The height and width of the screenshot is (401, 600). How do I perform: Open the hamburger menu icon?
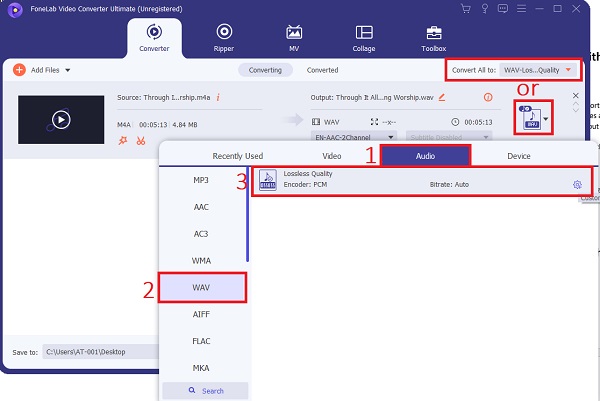[521, 8]
